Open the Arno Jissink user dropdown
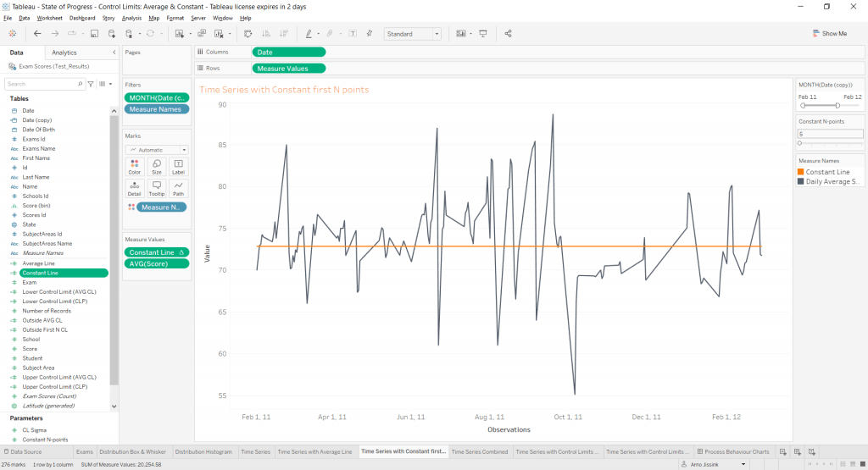 (715, 465)
